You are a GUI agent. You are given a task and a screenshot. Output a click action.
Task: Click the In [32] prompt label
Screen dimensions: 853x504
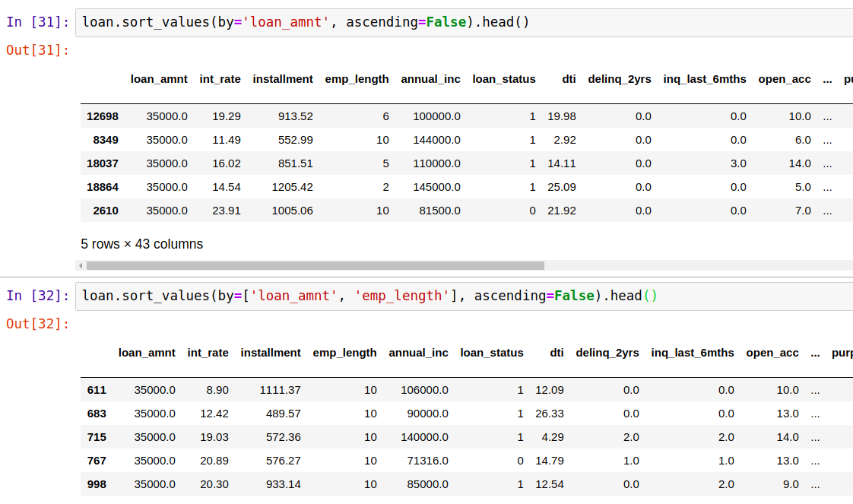click(x=37, y=296)
